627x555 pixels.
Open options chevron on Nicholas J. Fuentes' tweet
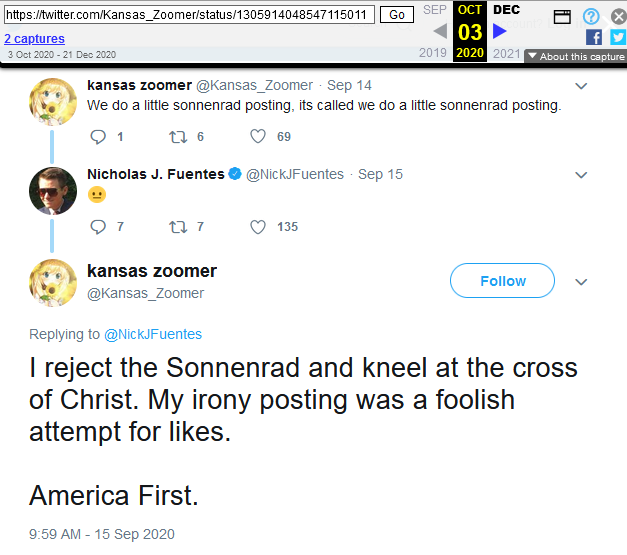tap(582, 175)
